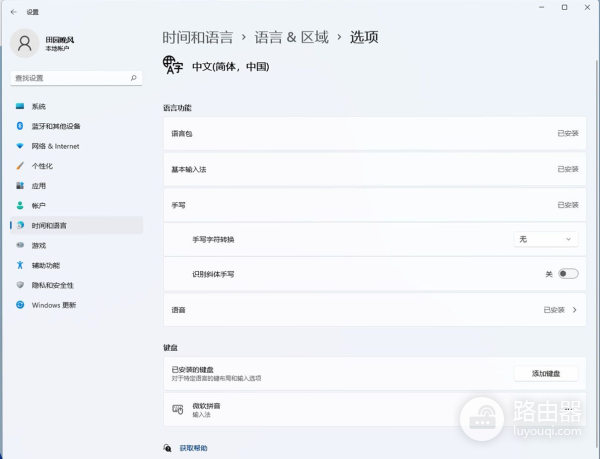600x459 pixels.
Task: Click the 基本输入法 row
Action: point(375,169)
